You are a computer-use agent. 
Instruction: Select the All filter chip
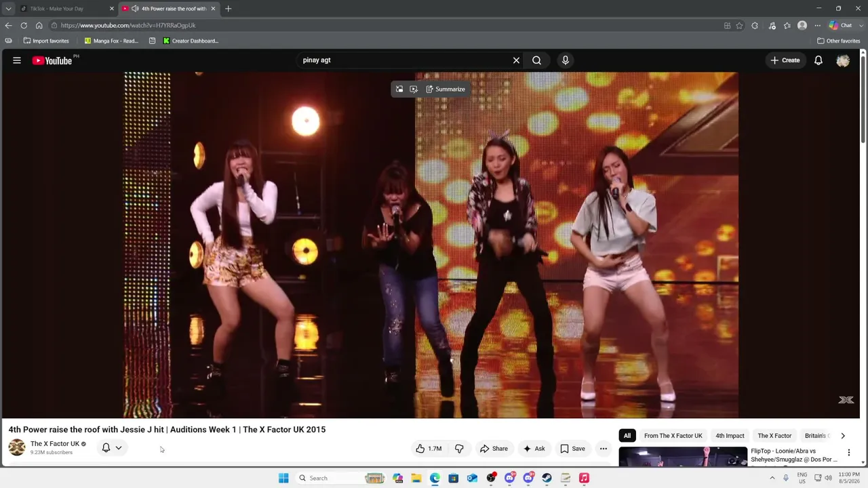pos(627,436)
